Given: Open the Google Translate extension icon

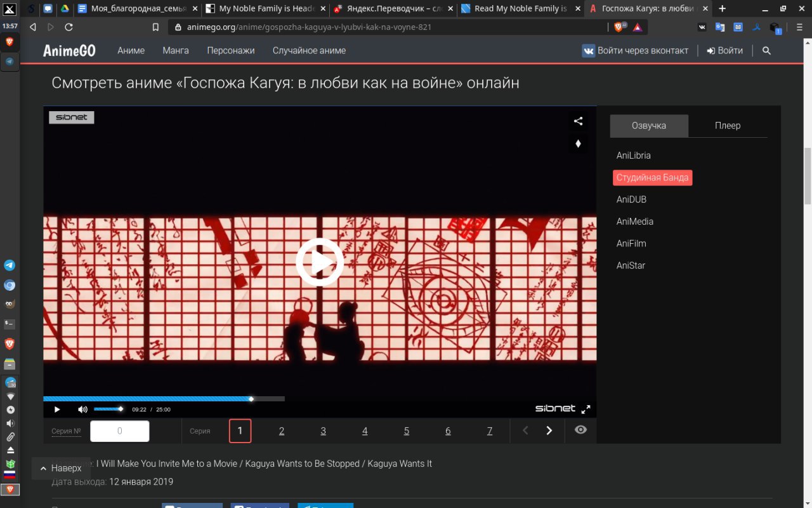Looking at the screenshot, I should point(720,27).
